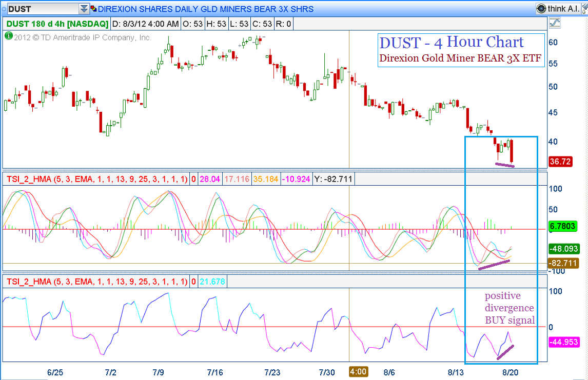
Task: Click the orange 35.184 study value
Action: [x=265, y=179]
